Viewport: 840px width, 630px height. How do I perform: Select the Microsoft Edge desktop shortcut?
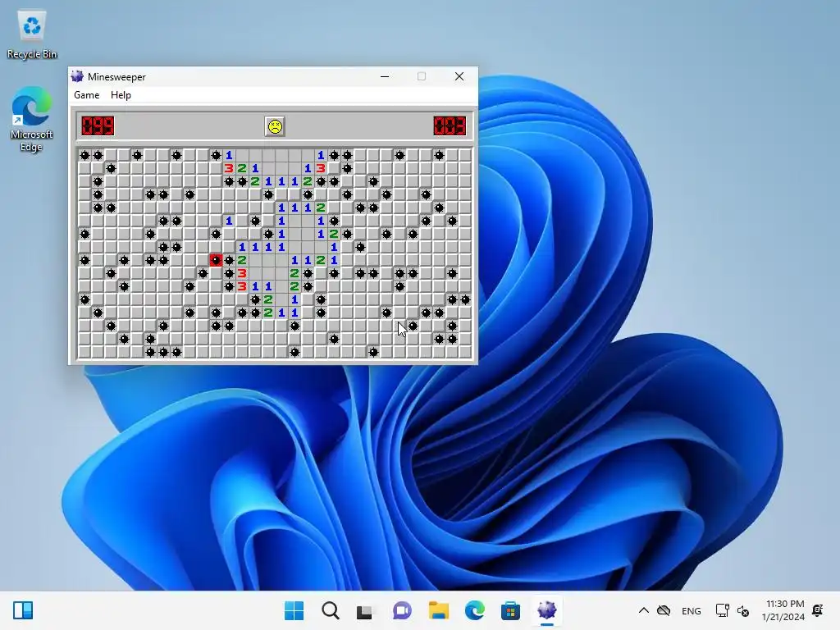click(x=32, y=120)
